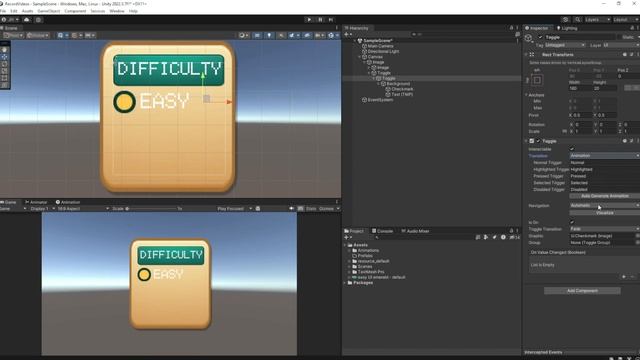Viewport: 640px width, 360px height.
Task: Open the account dropdown in the top toolbar
Action: pos(10,20)
